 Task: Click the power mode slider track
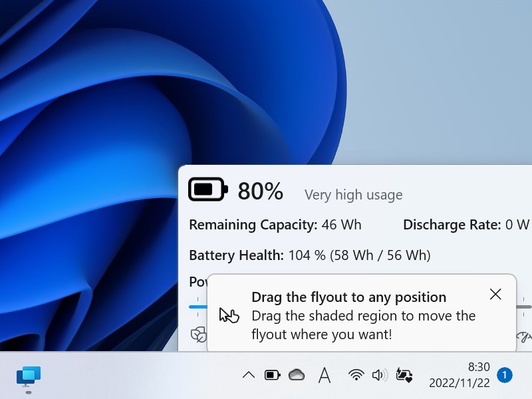(198, 307)
